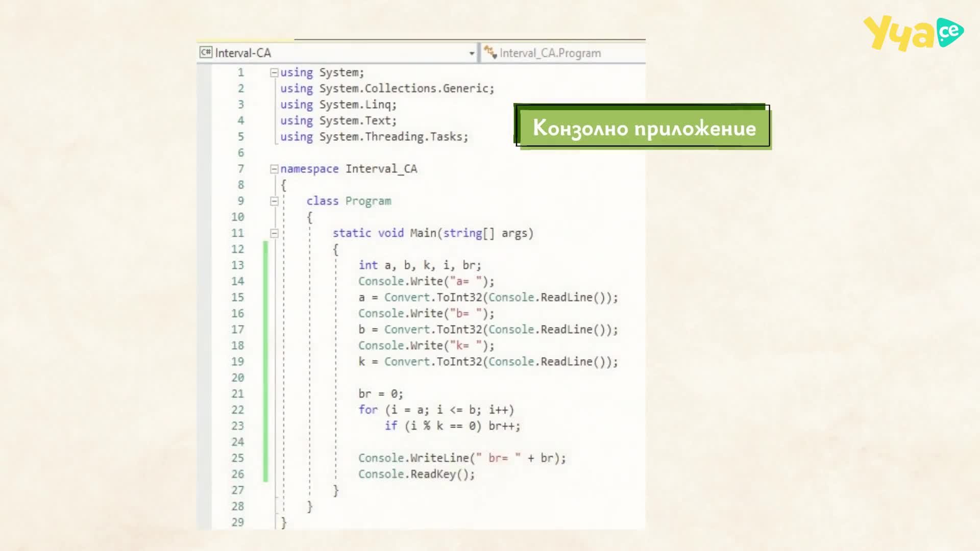Click 'if (i % k == 0) br++;' line
The image size is (980, 551).
tap(452, 426)
